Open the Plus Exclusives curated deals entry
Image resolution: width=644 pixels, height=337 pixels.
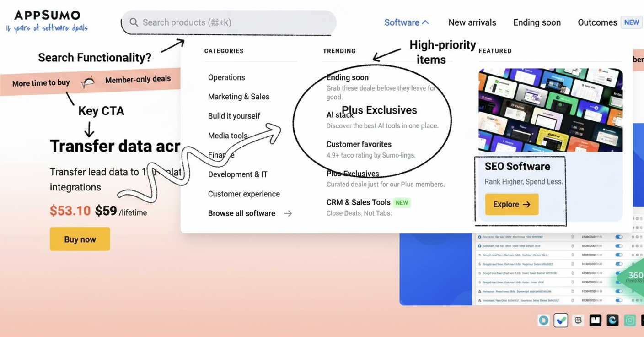(385, 179)
